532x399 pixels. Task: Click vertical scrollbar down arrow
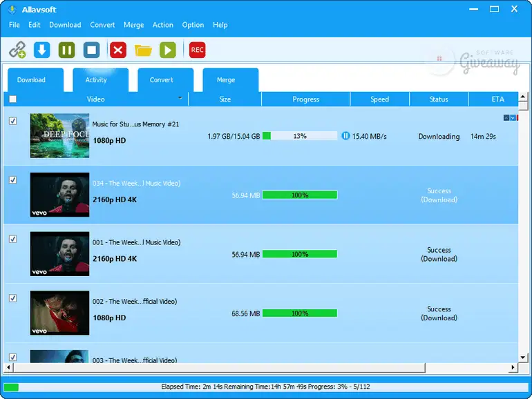point(523,358)
